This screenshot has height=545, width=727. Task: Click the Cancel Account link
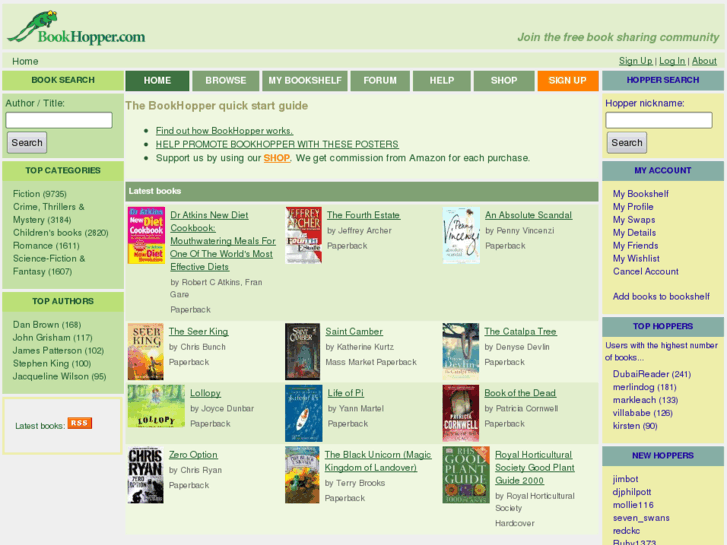tap(646, 272)
